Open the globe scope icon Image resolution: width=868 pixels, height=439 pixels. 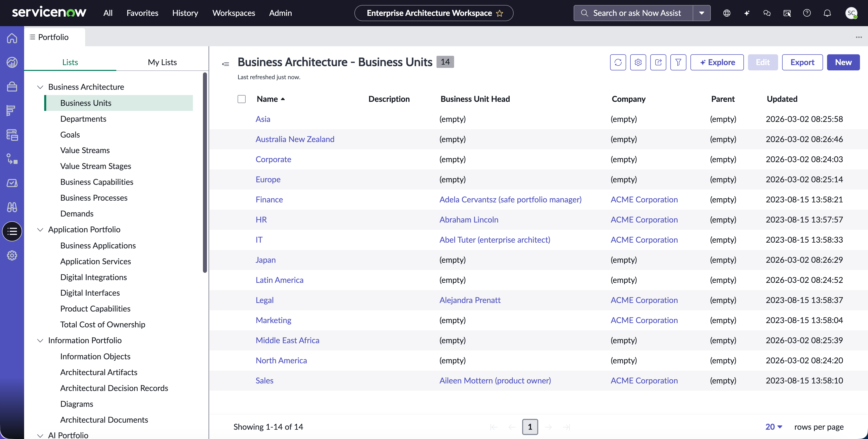coord(727,13)
